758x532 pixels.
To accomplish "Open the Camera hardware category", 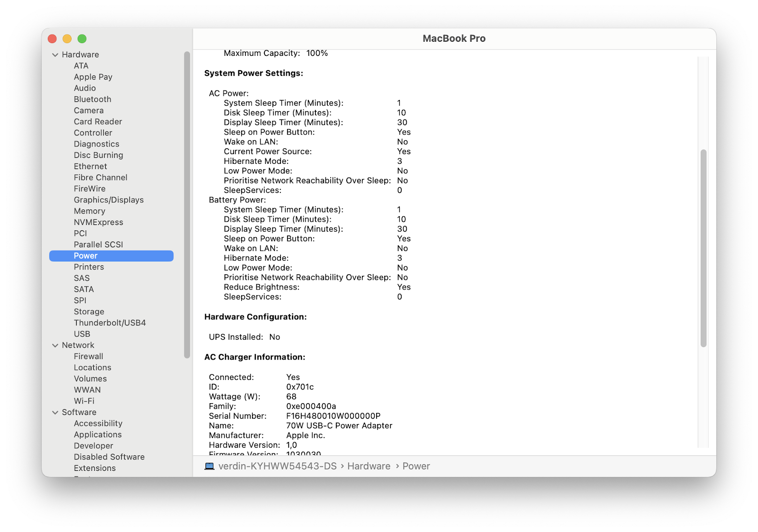I will [89, 110].
